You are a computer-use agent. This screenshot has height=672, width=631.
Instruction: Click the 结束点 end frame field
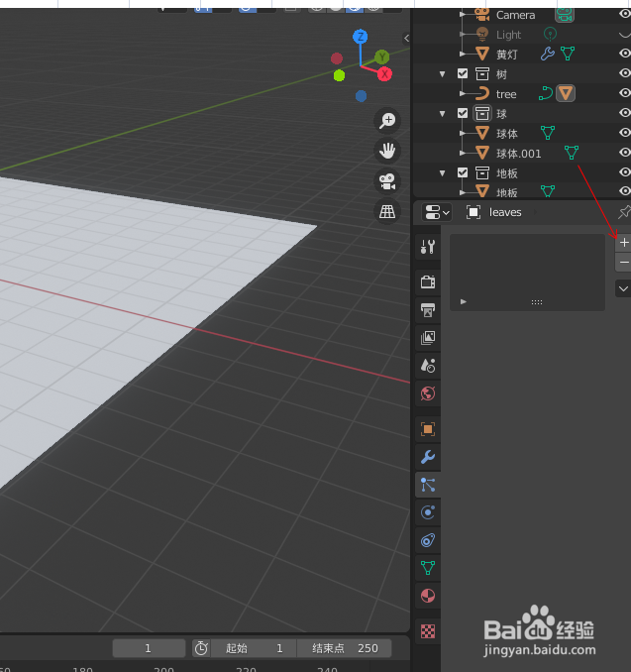coord(345,648)
